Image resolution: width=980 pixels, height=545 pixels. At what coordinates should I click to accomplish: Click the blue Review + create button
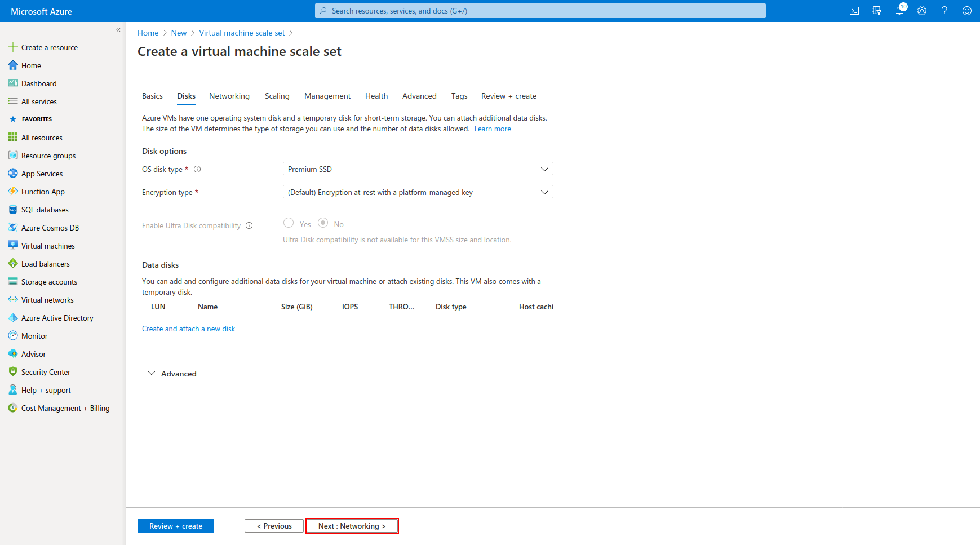tap(176, 526)
